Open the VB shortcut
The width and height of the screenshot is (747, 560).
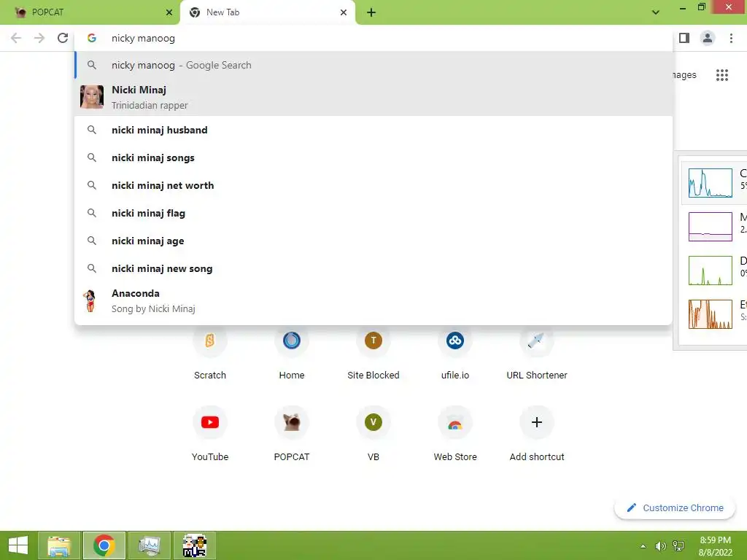[373, 433]
